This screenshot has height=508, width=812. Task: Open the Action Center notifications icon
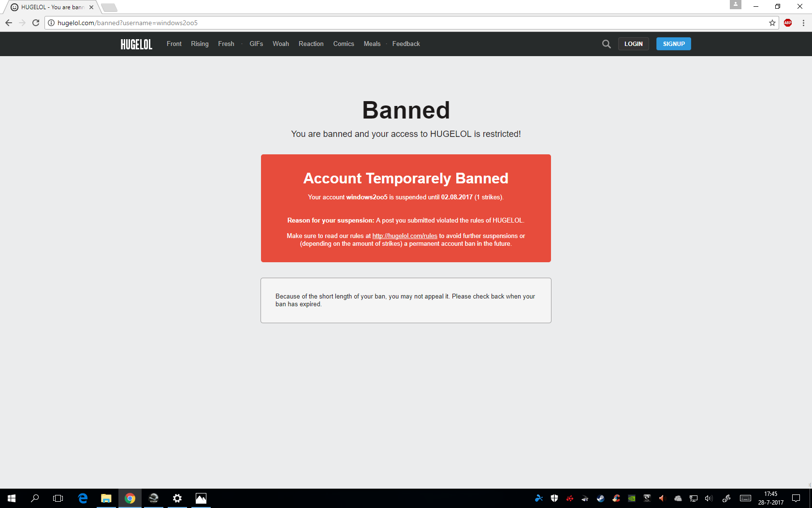[x=796, y=498]
